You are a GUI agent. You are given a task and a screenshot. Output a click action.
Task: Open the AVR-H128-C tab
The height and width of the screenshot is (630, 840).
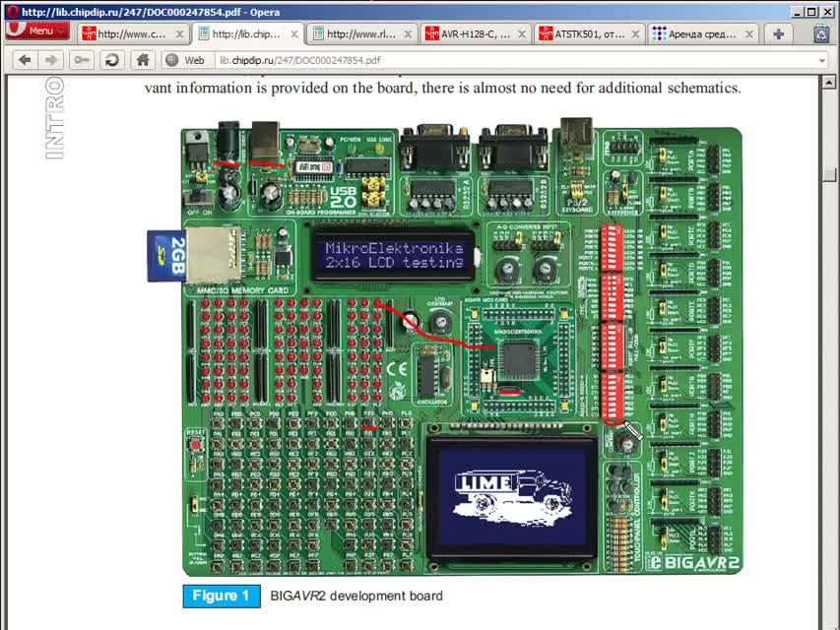pos(476,33)
